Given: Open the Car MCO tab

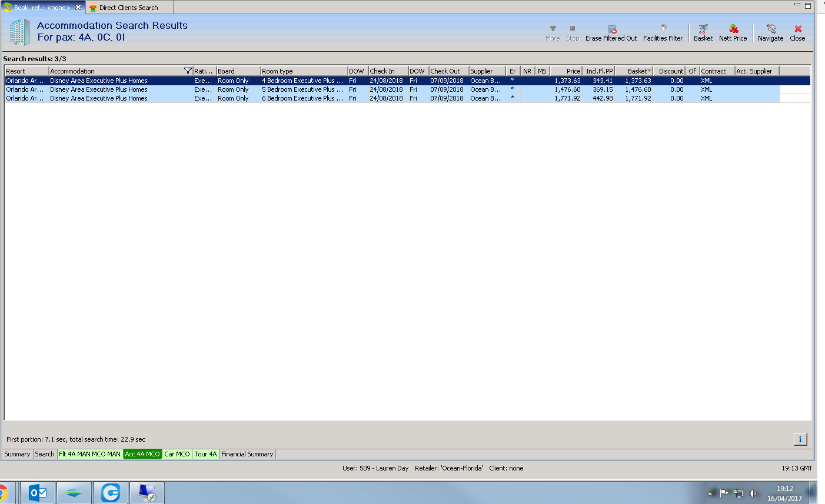Looking at the screenshot, I should (177, 454).
